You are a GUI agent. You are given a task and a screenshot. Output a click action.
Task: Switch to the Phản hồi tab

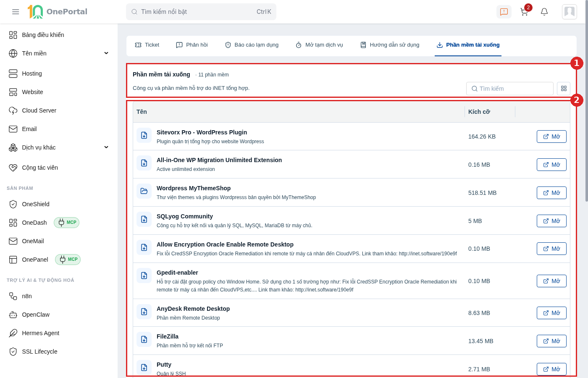coord(192,45)
